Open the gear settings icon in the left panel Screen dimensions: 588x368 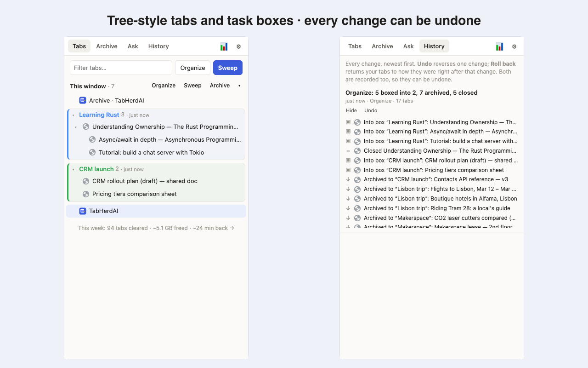[238, 46]
